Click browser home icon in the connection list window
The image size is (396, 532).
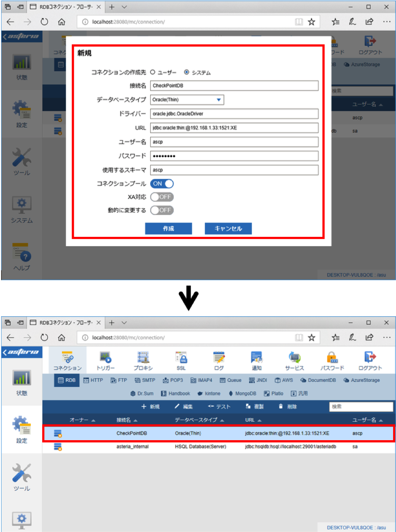(x=62, y=337)
